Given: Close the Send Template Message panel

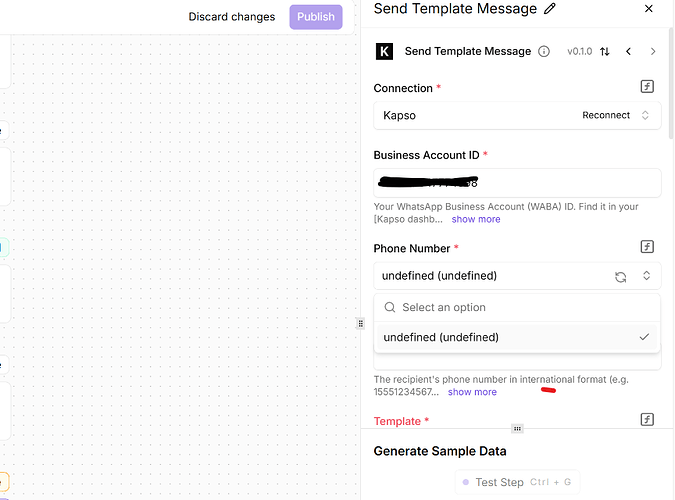Looking at the screenshot, I should [649, 9].
